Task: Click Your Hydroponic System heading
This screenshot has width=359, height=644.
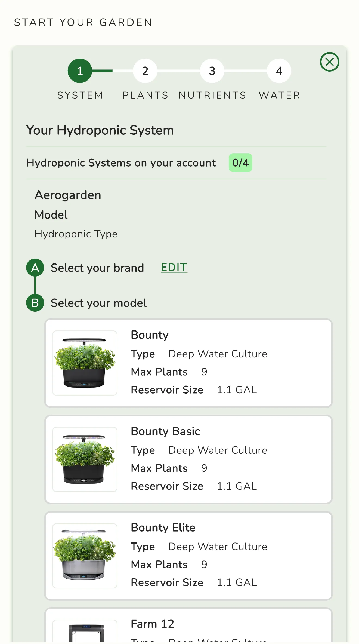Action: coord(100,130)
